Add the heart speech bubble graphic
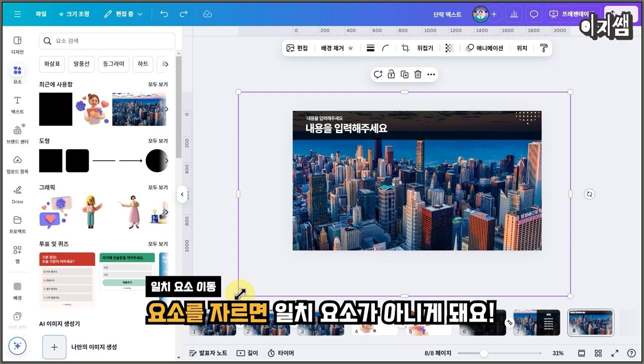This screenshot has width=644, height=364. coord(56,212)
